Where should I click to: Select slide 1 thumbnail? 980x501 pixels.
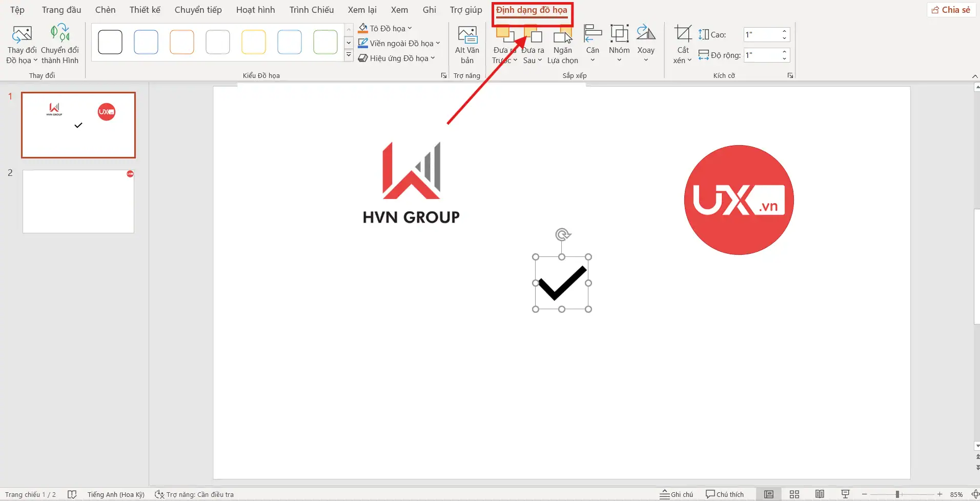[78, 125]
